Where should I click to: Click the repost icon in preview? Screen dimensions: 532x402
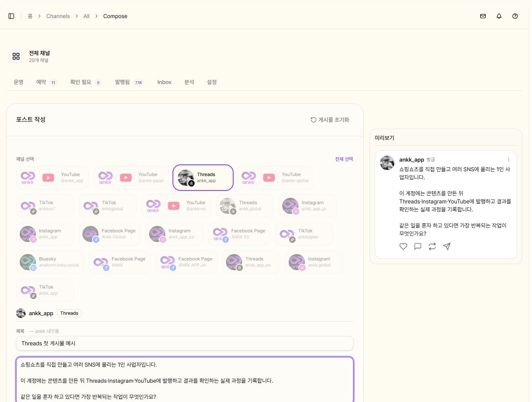[x=432, y=246]
